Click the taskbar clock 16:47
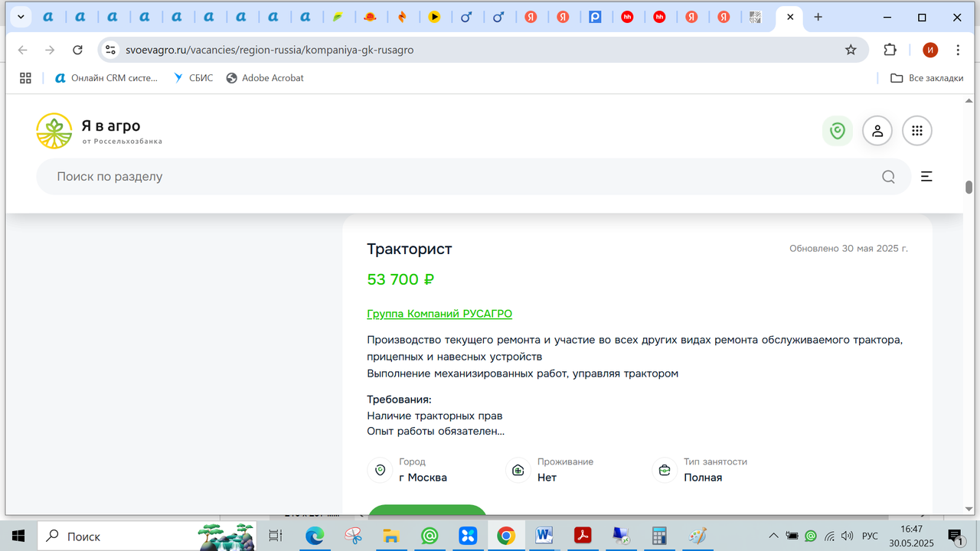The height and width of the screenshot is (551, 980). point(911,529)
